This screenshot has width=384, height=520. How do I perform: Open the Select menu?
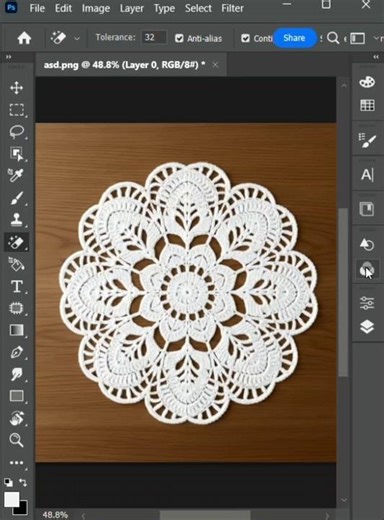click(198, 8)
